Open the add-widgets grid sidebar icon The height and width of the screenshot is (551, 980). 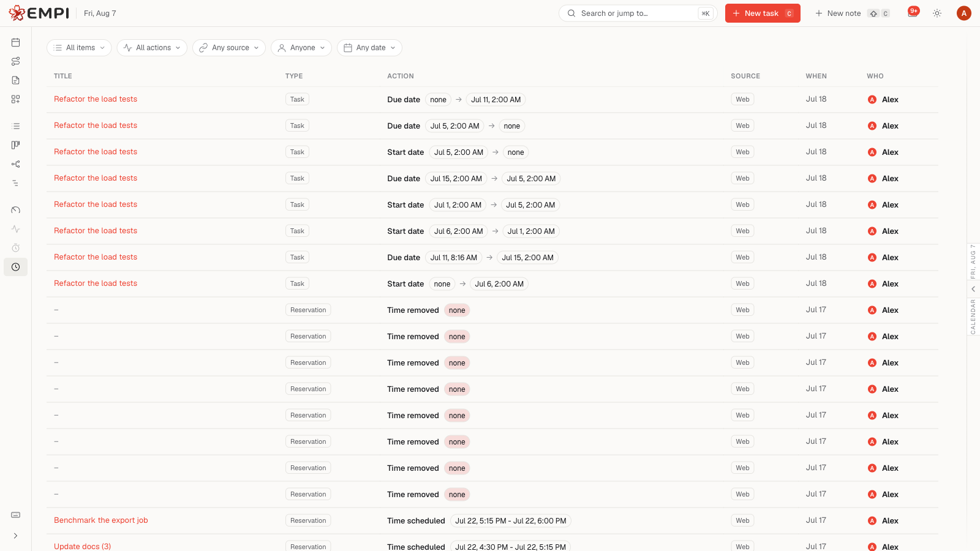click(x=16, y=99)
